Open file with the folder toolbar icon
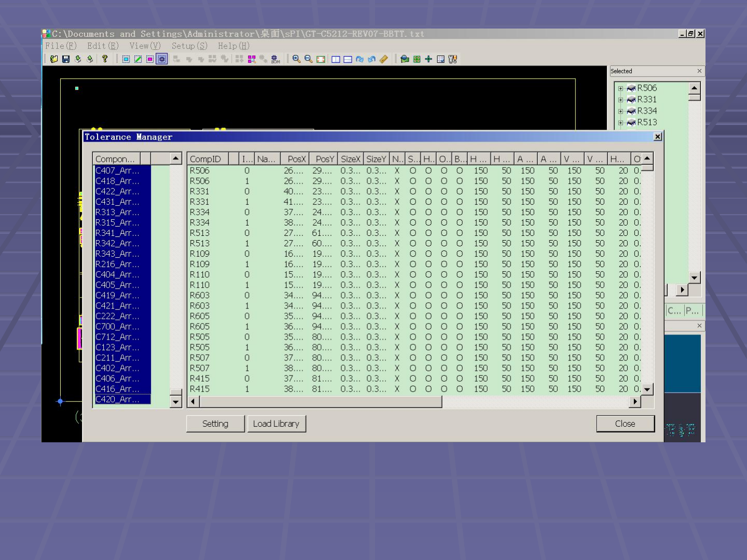This screenshot has width=747, height=560. (54, 59)
